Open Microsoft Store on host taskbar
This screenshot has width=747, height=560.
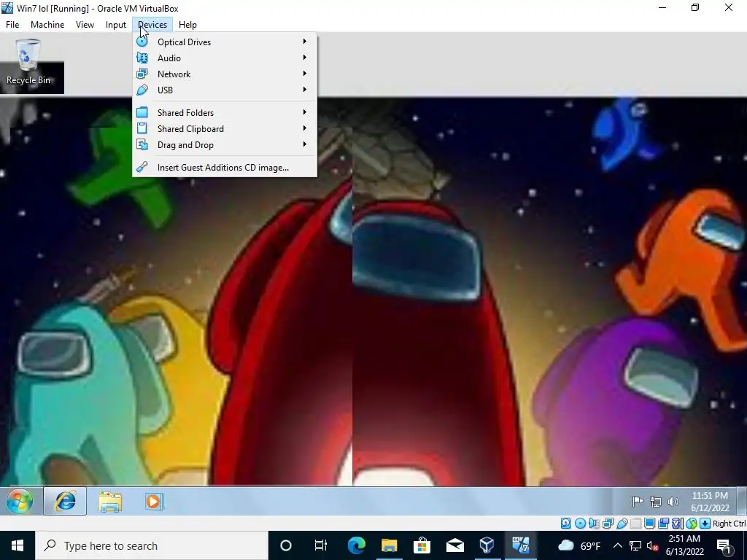(422, 545)
